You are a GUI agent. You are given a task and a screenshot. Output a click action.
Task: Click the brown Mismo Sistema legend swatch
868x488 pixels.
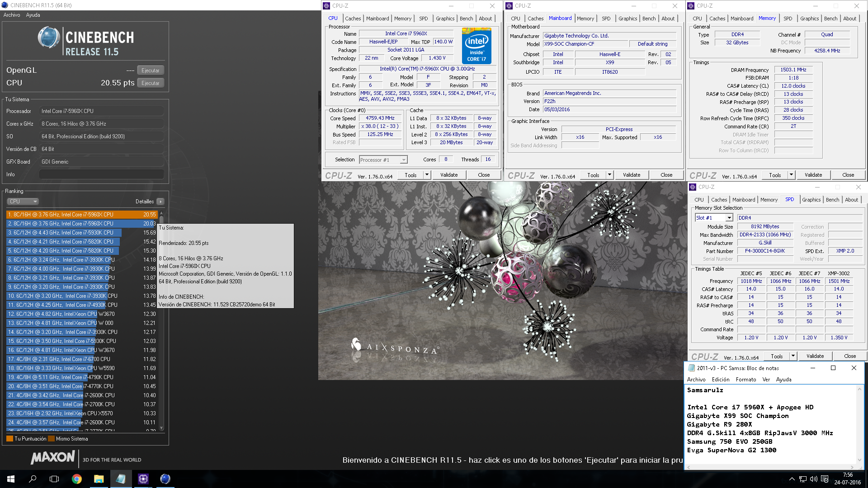tap(51, 439)
